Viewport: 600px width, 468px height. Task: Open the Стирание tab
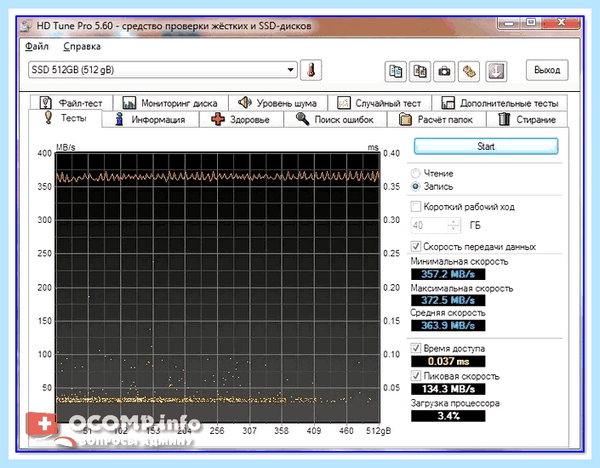tap(527, 119)
